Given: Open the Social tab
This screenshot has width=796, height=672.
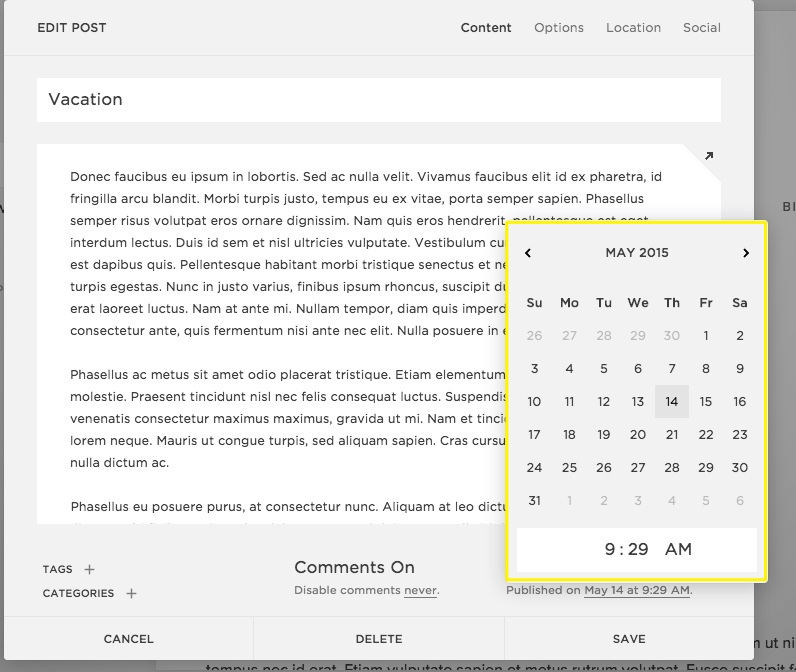Looking at the screenshot, I should pos(701,27).
